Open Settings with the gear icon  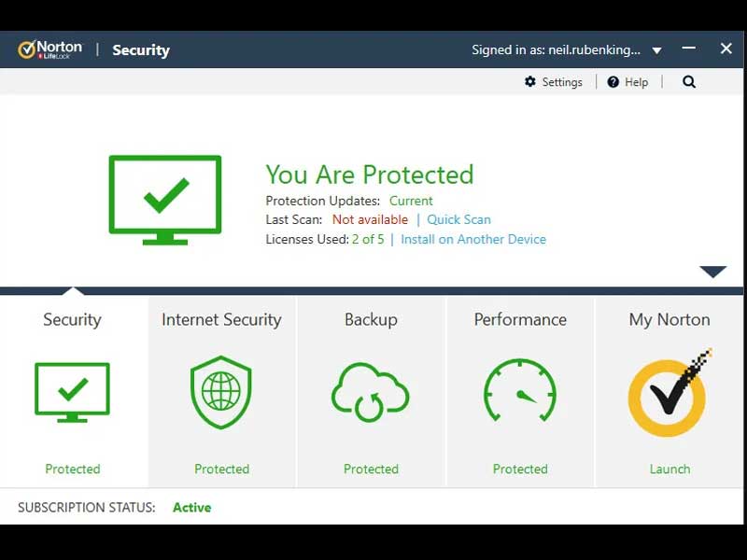(x=530, y=82)
